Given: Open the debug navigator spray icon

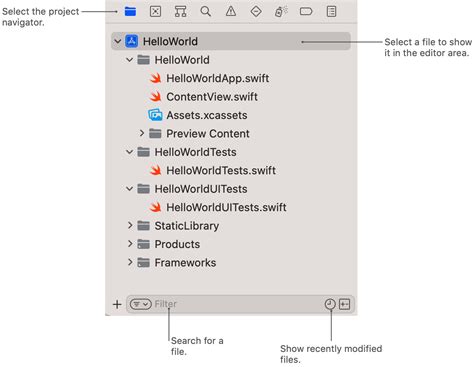Looking at the screenshot, I should pos(281,11).
